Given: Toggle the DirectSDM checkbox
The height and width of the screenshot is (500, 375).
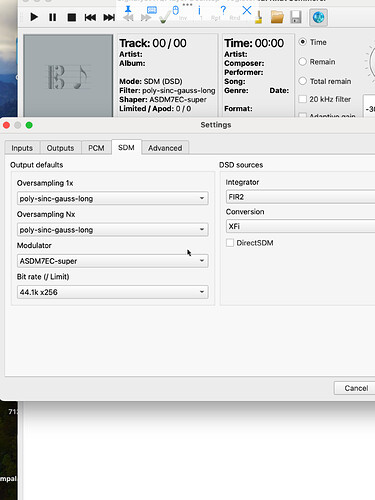Looking at the screenshot, I should pos(230,243).
